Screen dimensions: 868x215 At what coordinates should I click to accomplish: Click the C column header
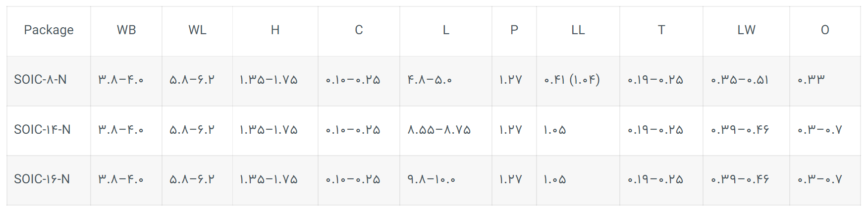(x=359, y=30)
